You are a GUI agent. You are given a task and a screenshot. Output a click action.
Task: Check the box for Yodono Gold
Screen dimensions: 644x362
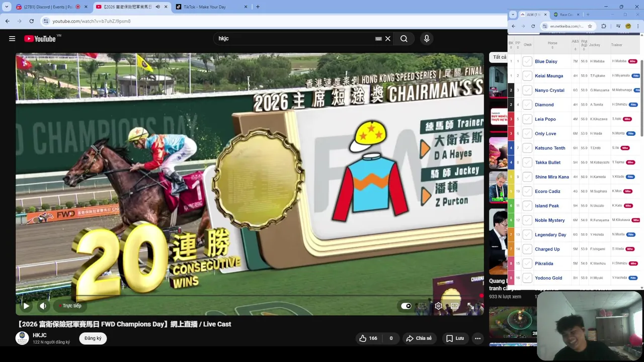(x=527, y=278)
